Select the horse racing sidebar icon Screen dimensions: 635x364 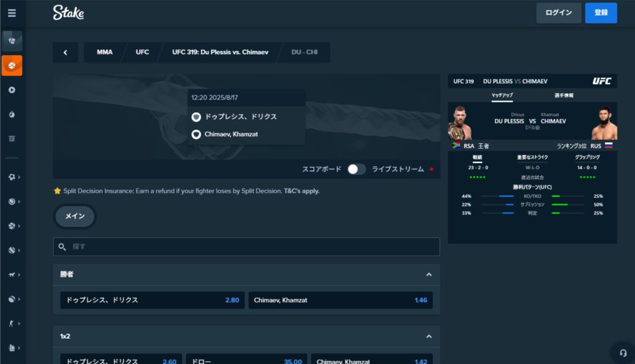[11, 275]
